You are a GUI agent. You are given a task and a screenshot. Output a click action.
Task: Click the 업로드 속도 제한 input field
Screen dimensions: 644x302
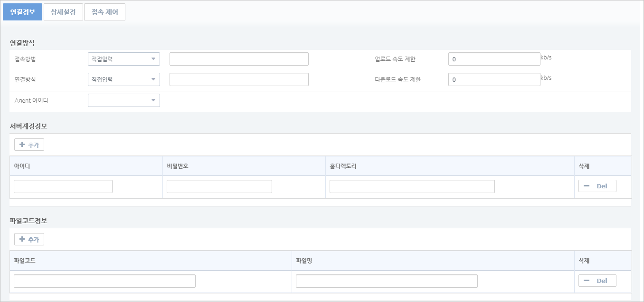(x=494, y=59)
